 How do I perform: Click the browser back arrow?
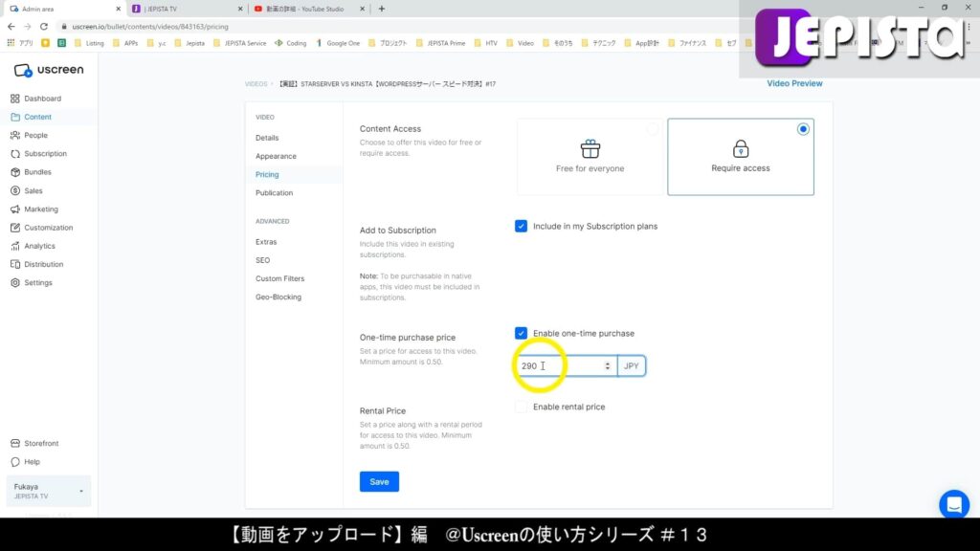tap(11, 27)
